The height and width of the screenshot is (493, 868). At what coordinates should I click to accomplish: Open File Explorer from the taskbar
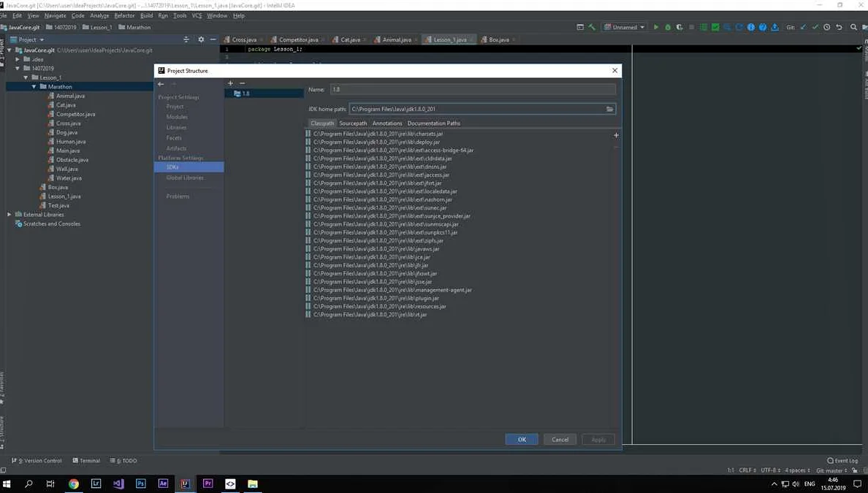pyautogui.click(x=252, y=484)
